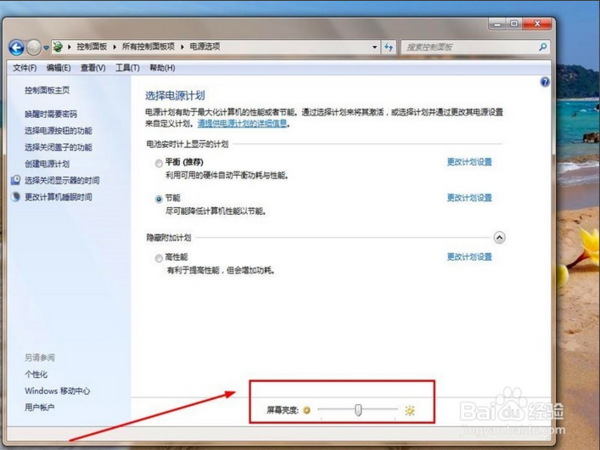Viewport: 600px width, 450px height.
Task: Click the bright sun brightness icon
Action: 410,411
